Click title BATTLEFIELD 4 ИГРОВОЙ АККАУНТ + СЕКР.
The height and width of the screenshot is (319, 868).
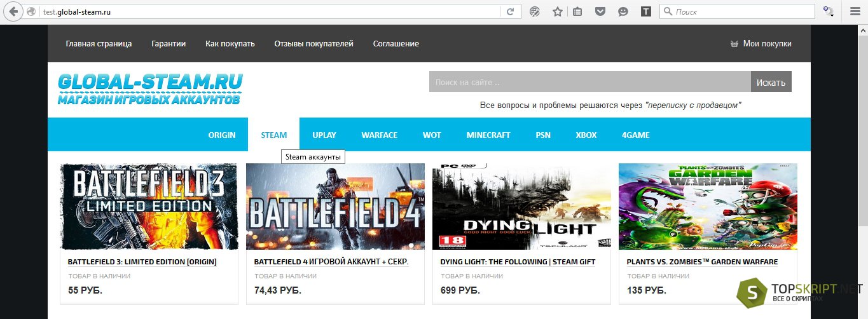pyautogui.click(x=331, y=262)
